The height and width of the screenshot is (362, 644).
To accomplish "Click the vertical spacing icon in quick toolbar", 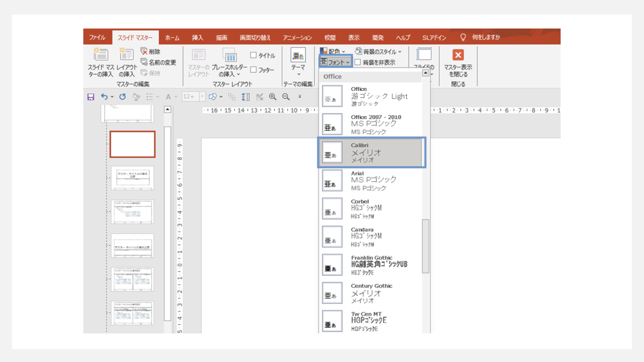I will (246, 97).
